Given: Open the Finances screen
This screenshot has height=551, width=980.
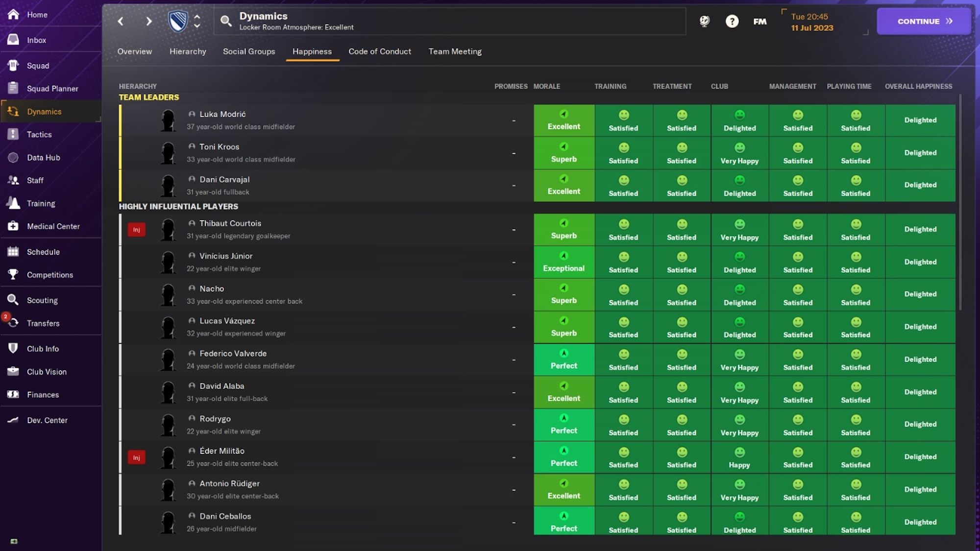Looking at the screenshot, I should click(x=43, y=395).
